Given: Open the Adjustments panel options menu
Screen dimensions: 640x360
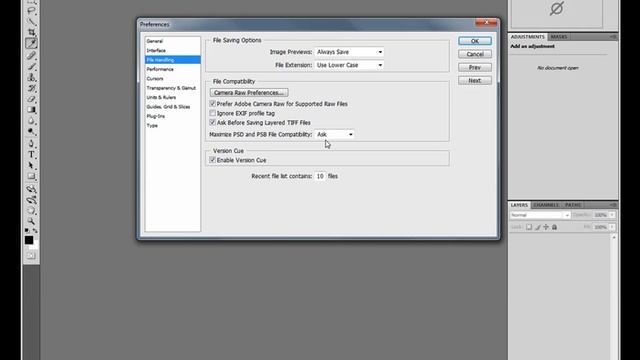Looking at the screenshot, I should pos(613,37).
